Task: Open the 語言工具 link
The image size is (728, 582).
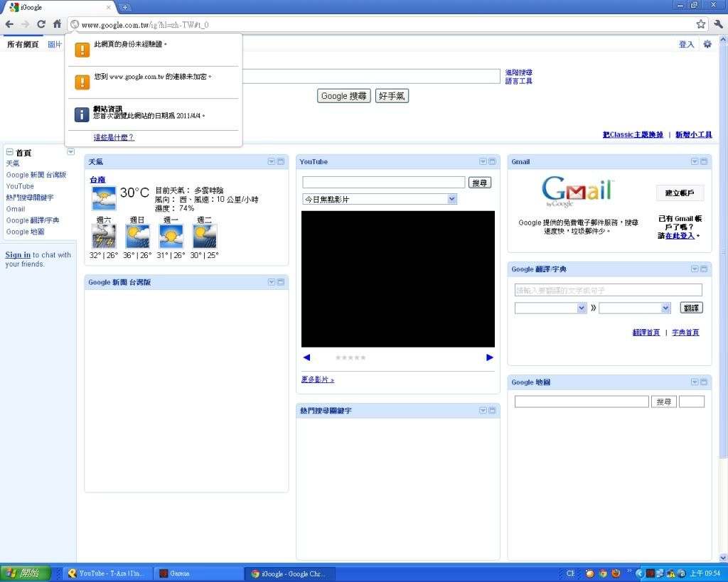Action: [518, 81]
